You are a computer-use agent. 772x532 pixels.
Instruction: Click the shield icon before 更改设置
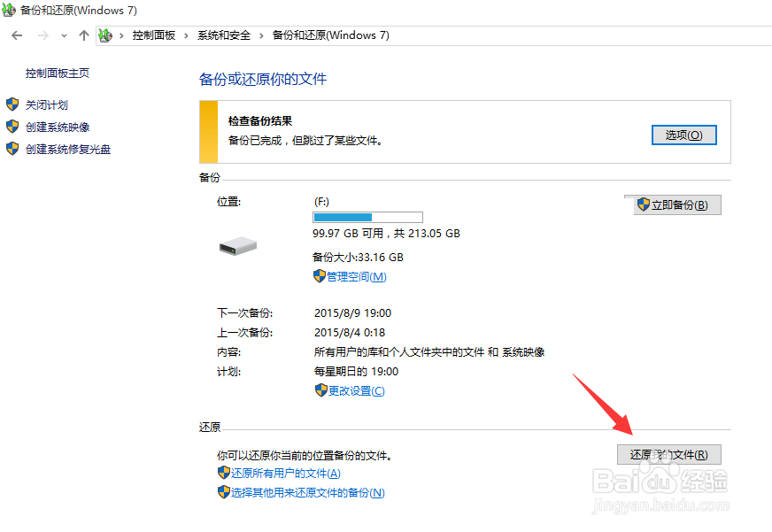click(x=320, y=390)
